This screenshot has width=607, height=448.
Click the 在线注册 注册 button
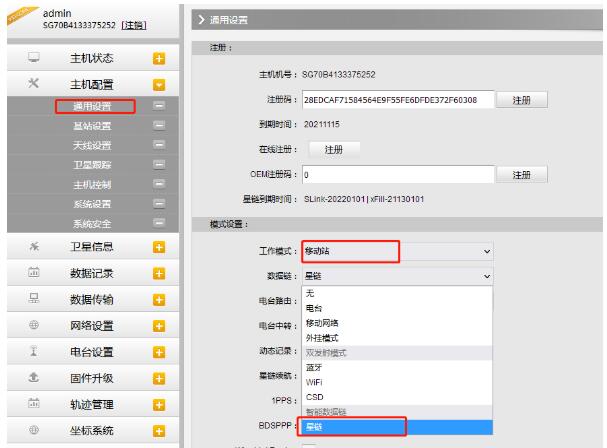point(334,149)
